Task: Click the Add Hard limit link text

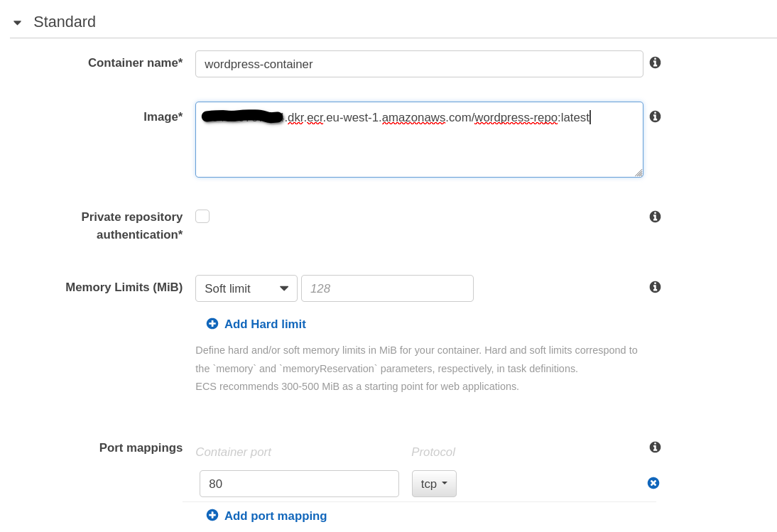Action: click(x=265, y=325)
